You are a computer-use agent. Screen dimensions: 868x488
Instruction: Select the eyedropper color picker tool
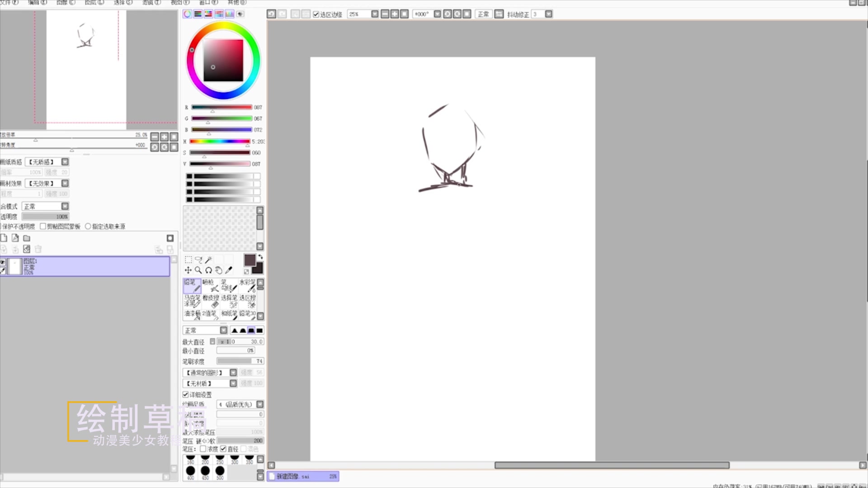point(229,270)
